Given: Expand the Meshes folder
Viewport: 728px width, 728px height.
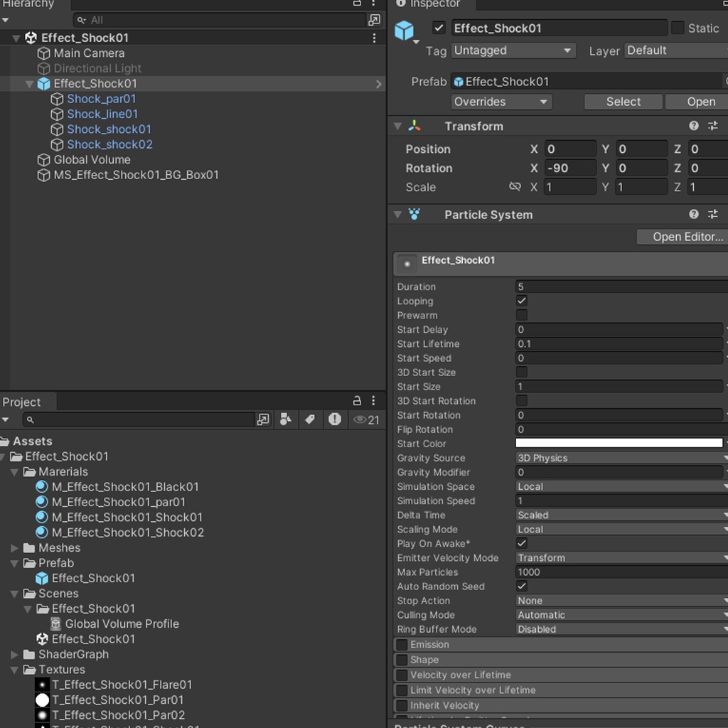Looking at the screenshot, I should pos(14,547).
